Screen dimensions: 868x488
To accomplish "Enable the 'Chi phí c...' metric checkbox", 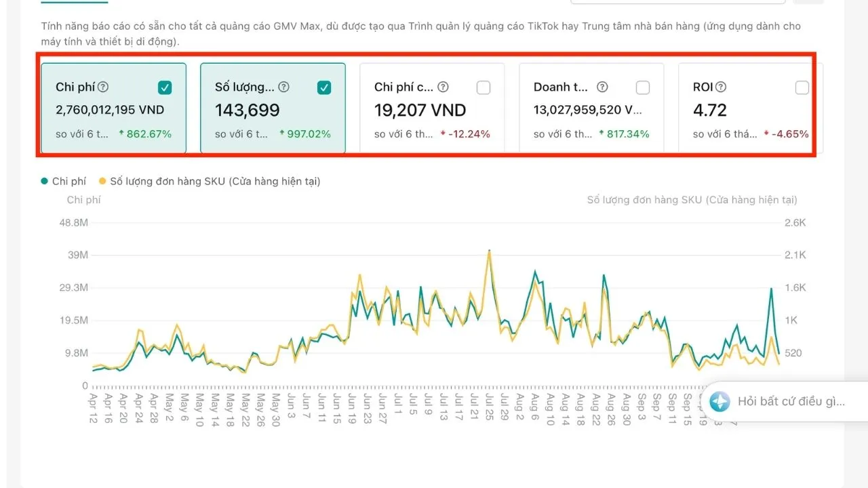I will (484, 87).
